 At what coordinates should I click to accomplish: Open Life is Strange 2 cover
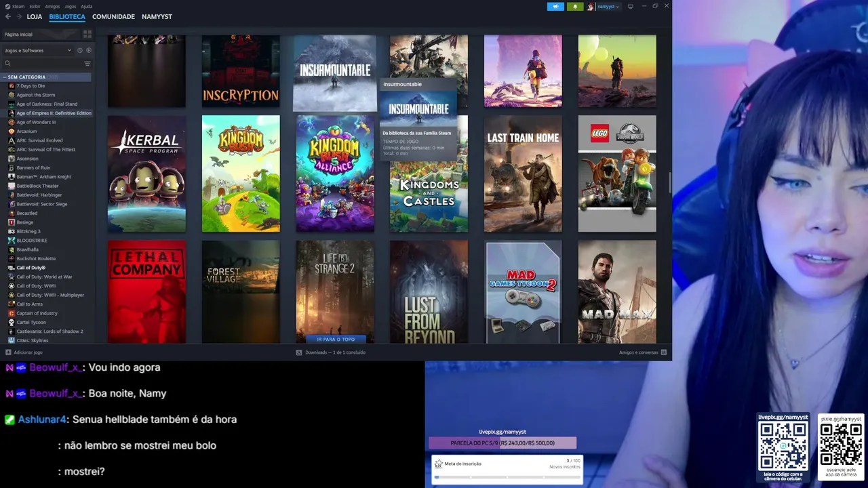click(335, 288)
